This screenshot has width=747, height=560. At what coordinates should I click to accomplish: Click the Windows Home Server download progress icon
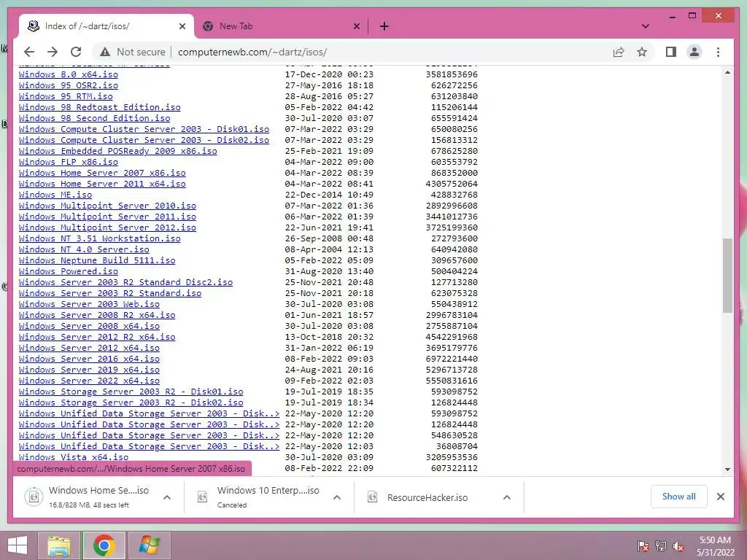tap(34, 497)
